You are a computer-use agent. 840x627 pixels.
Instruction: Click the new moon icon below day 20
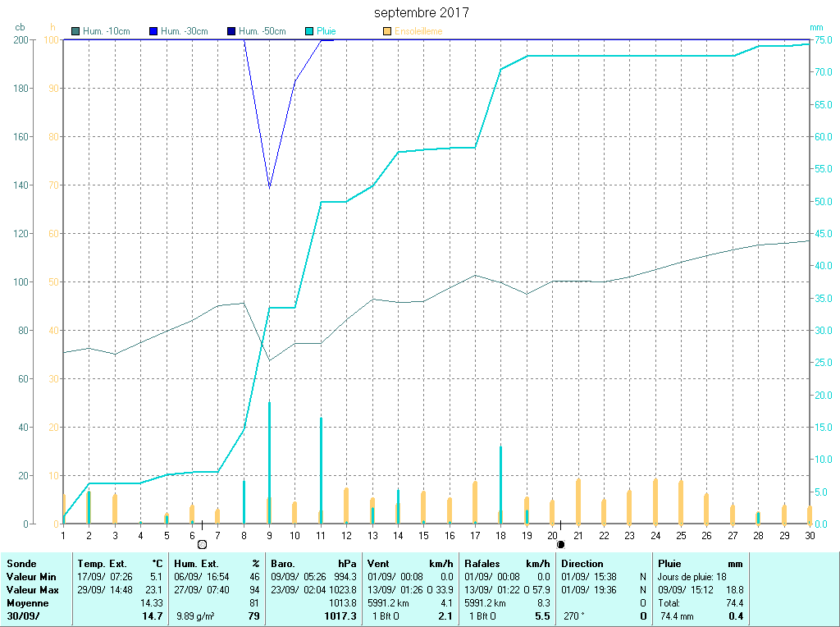[560, 544]
